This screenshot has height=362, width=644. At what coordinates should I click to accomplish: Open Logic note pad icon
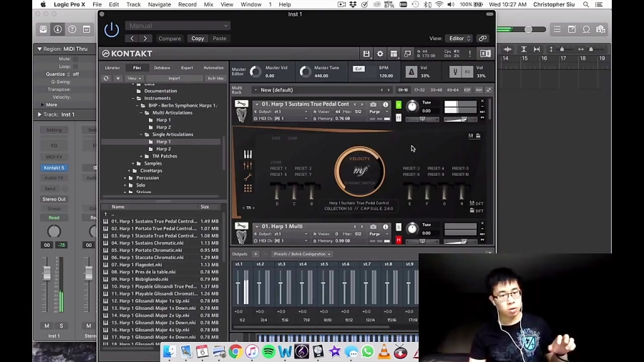pyautogui.click(x=572, y=29)
